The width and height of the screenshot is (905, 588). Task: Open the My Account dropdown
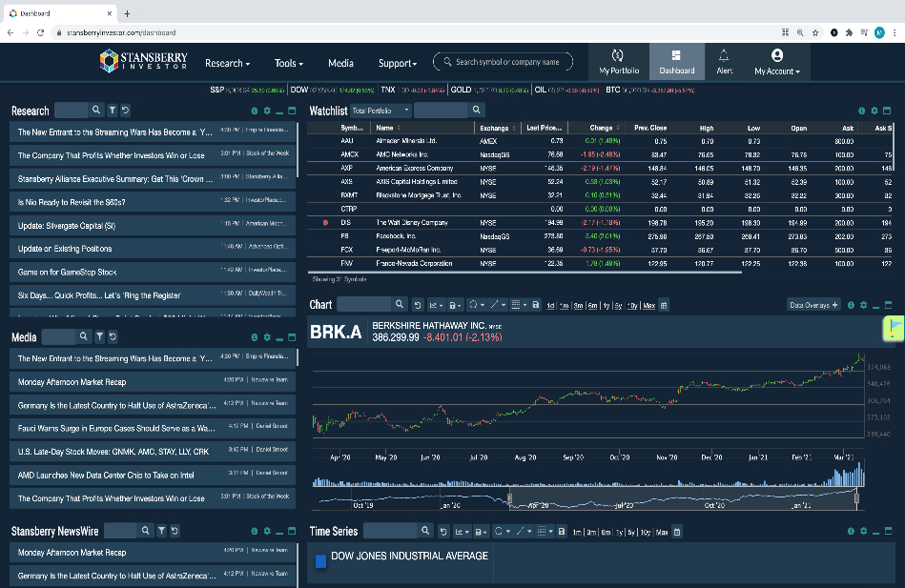click(777, 62)
